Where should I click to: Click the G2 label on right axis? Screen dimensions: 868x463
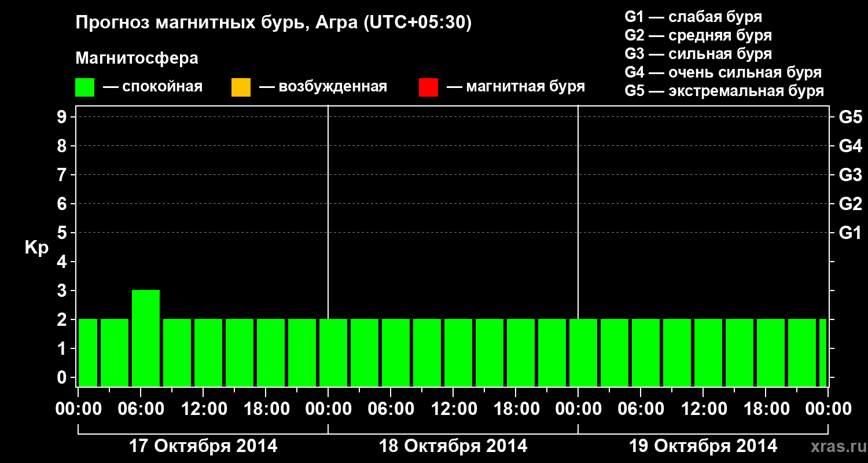tap(850, 204)
